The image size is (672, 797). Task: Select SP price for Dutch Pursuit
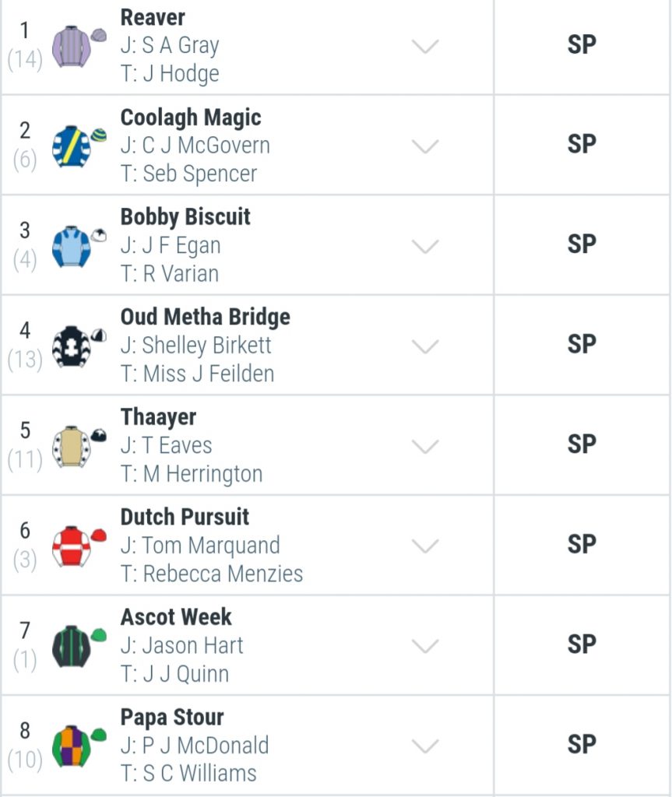pyautogui.click(x=582, y=544)
